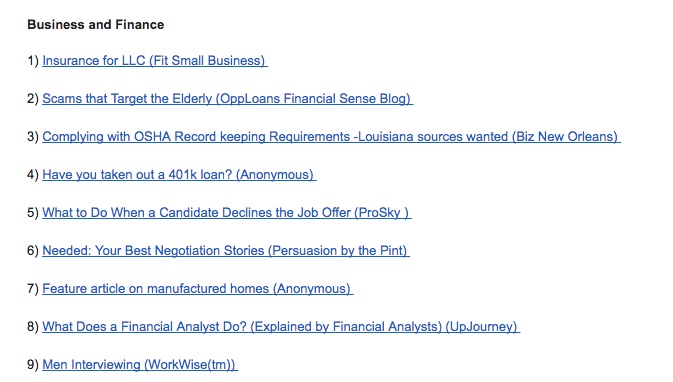Open the Insurance for LLC link
This screenshot has height=382, width=673.
[x=155, y=61]
